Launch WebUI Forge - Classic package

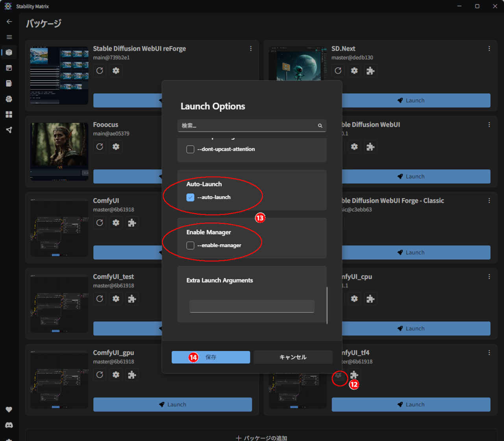point(416,252)
